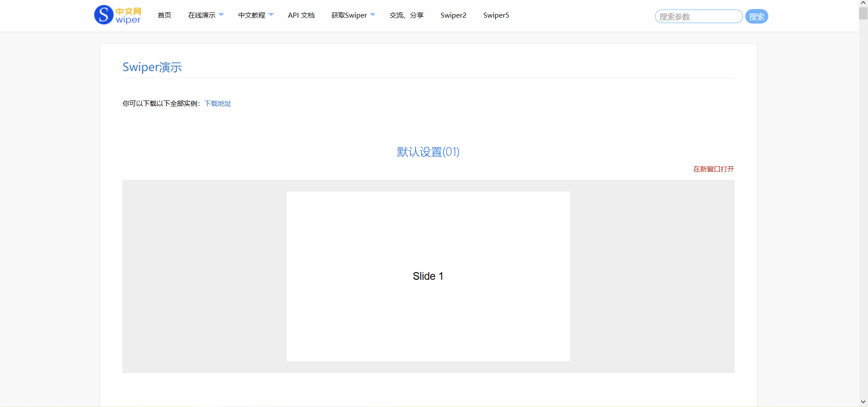Click the scrollbar down arrow
868x407 pixels.
(863, 402)
